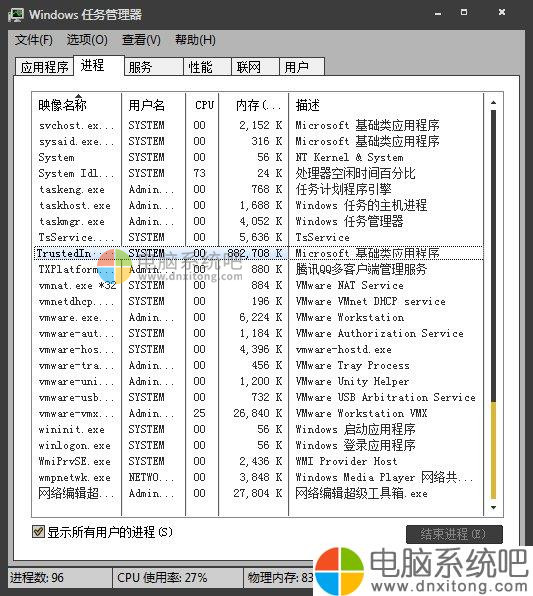Image resolution: width=533 pixels, height=596 pixels.
Task: Select the wmpnetwk.exe process row
Action: tap(258, 477)
